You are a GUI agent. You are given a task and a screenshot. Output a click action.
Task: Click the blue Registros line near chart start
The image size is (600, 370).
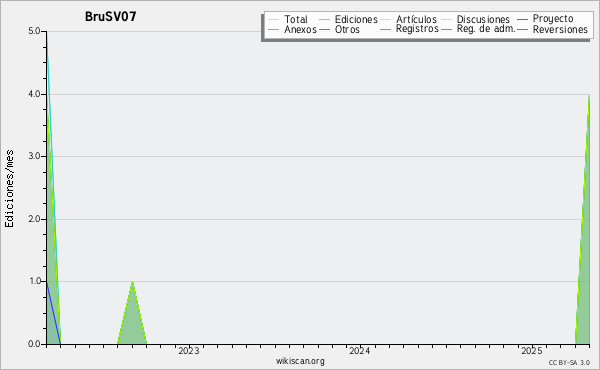pos(53,312)
